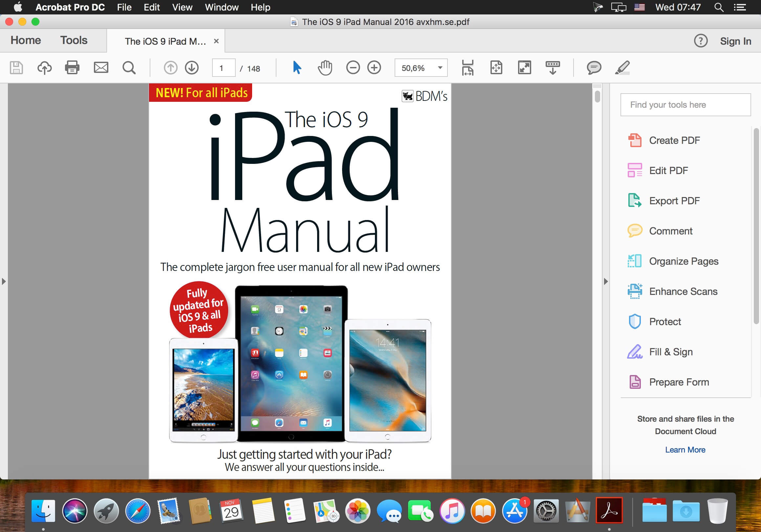Click the Home tab in tab bar
This screenshot has width=761, height=532.
26,40
